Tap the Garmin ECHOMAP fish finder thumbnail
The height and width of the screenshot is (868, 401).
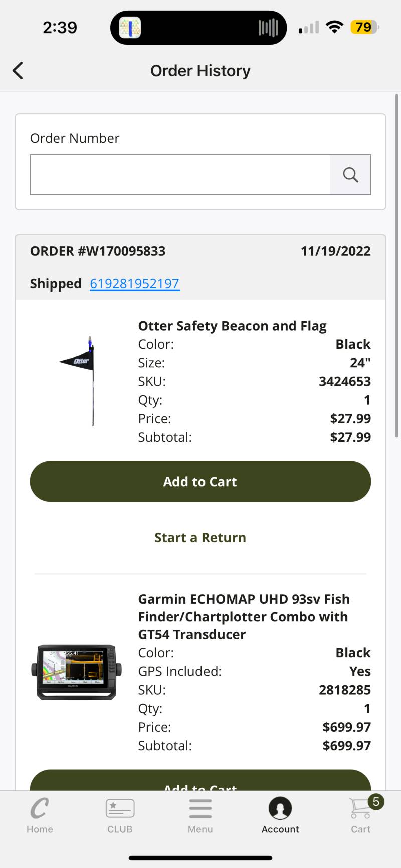(x=76, y=672)
